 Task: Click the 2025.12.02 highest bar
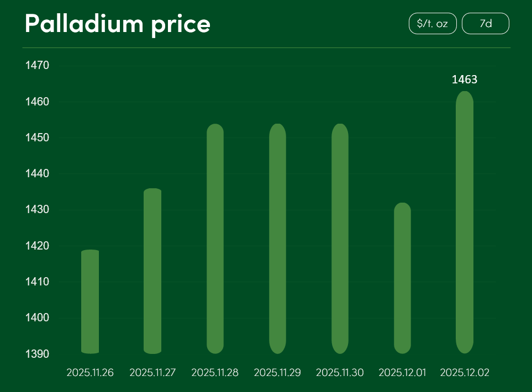coord(465,222)
